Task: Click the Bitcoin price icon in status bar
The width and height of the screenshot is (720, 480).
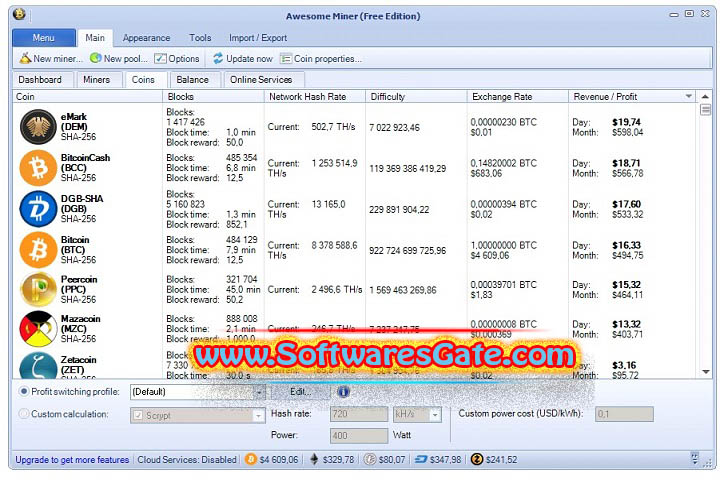Action: 251,459
